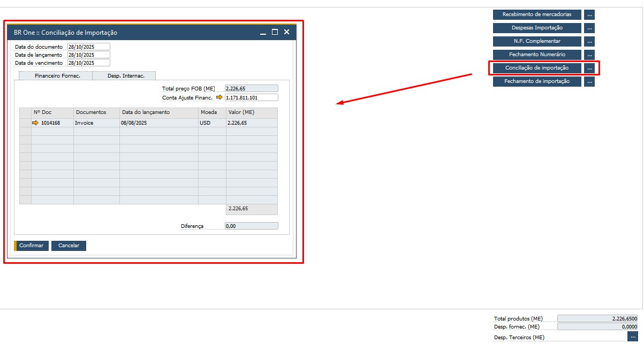Click the link arrow for Conta Ajuste Financ.
Image resolution: width=644 pixels, height=351 pixels.
click(x=219, y=97)
